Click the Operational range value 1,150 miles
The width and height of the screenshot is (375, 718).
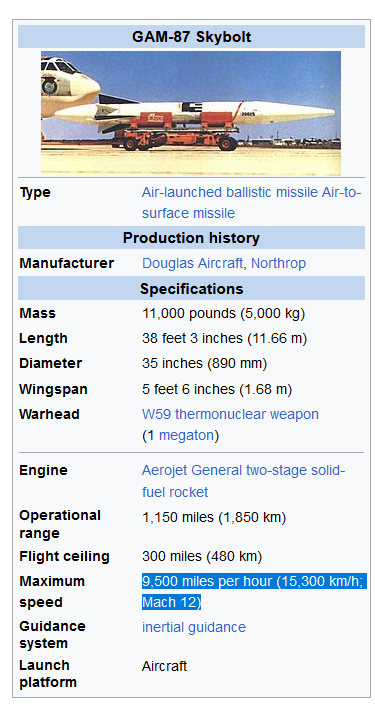[x=214, y=518]
